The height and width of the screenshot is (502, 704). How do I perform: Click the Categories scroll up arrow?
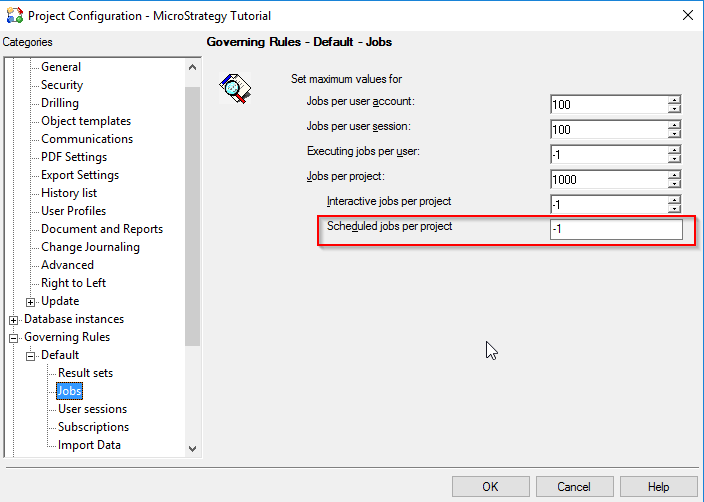(193, 67)
